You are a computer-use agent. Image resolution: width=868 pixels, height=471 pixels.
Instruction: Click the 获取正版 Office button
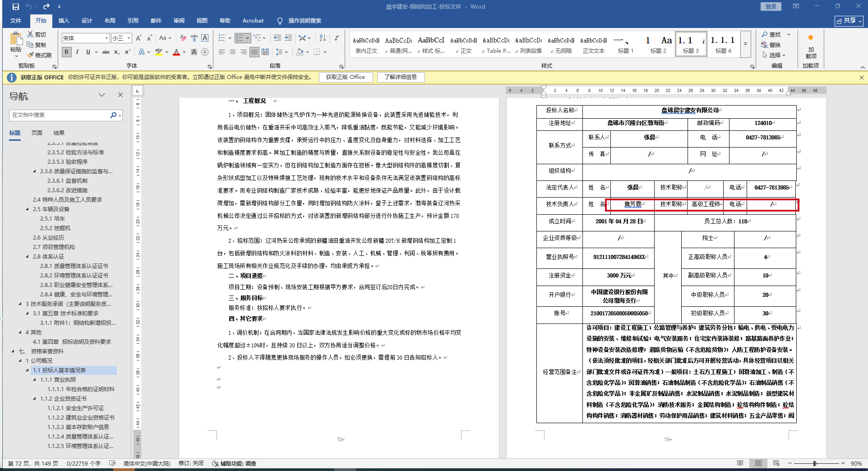coord(345,77)
